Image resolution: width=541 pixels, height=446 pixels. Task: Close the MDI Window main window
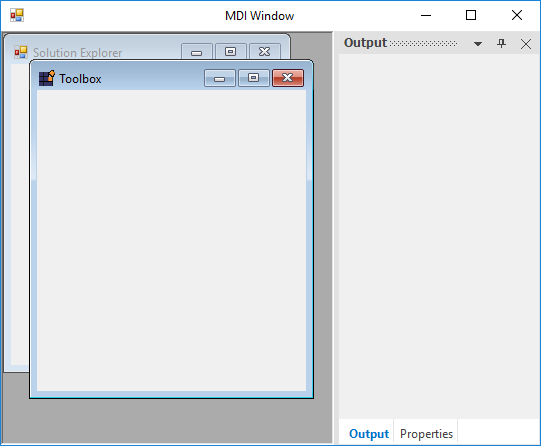pos(517,16)
